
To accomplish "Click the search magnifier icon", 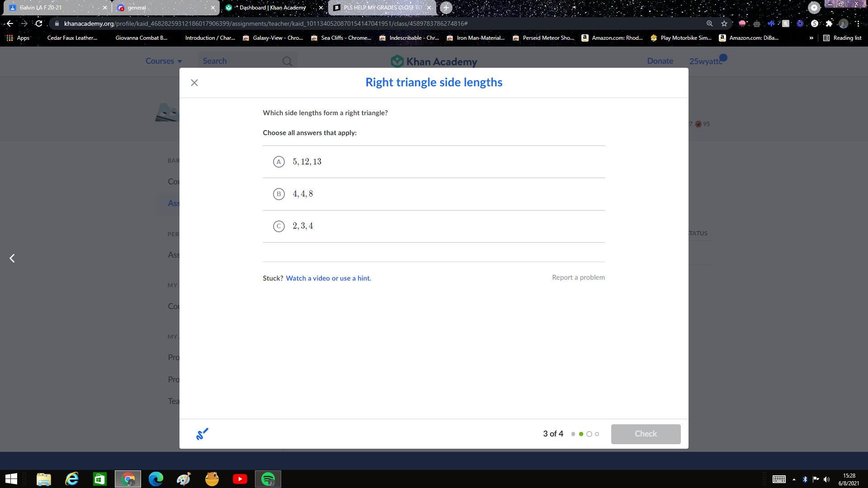I will click(287, 61).
